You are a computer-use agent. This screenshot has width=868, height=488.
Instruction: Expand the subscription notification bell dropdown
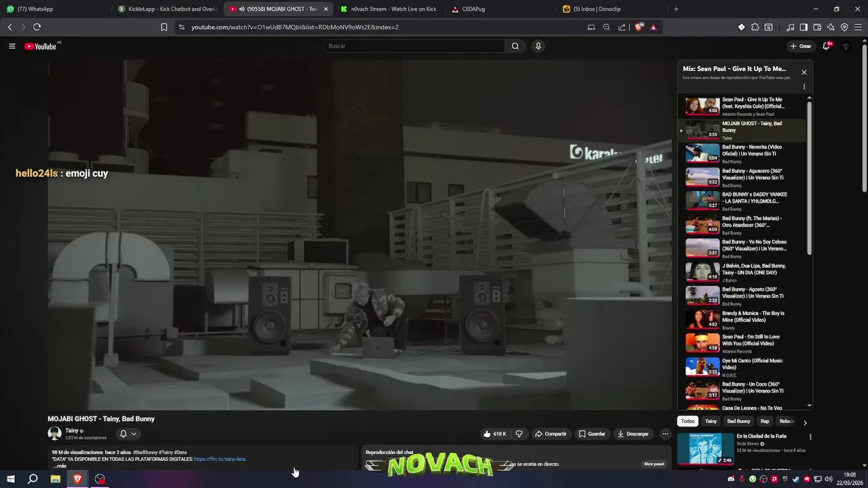[128, 434]
